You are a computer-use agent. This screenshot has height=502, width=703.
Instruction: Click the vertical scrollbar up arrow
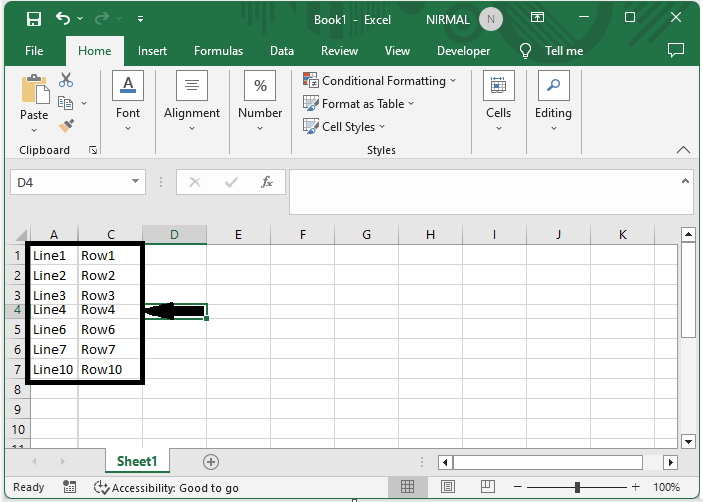tap(688, 234)
